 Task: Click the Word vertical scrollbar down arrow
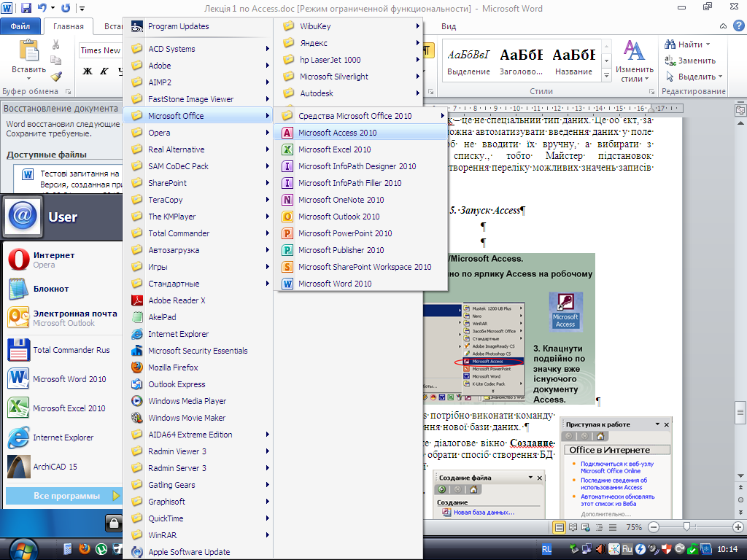tap(740, 475)
